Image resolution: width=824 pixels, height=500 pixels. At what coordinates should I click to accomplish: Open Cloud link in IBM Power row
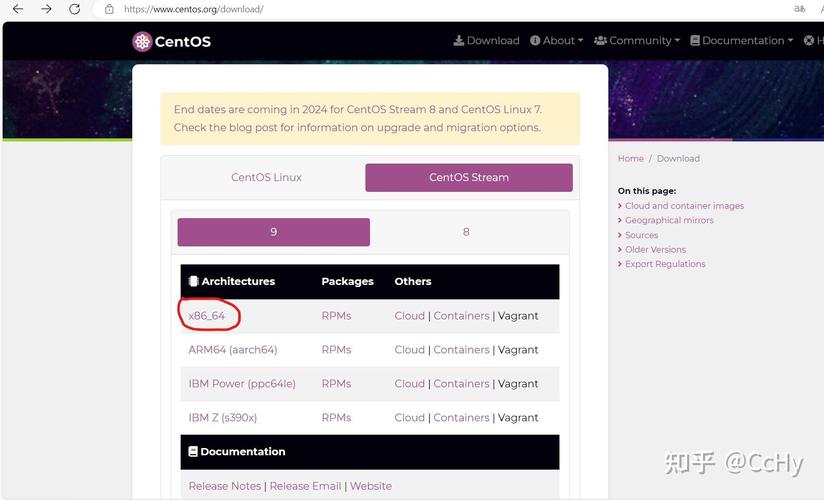tap(409, 384)
